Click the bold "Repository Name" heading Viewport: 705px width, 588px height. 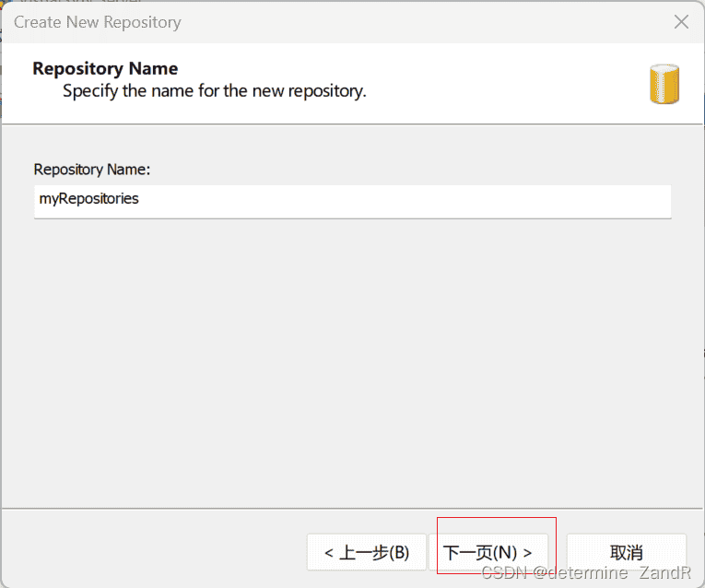[x=105, y=68]
